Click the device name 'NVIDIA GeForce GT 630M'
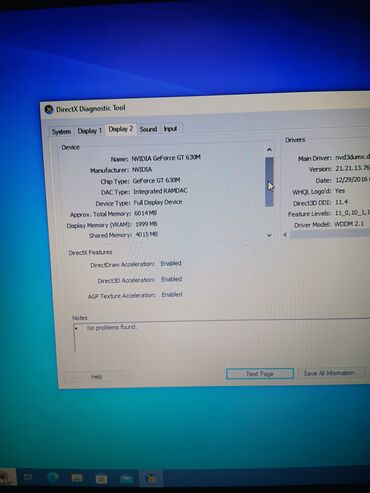 coord(166,157)
